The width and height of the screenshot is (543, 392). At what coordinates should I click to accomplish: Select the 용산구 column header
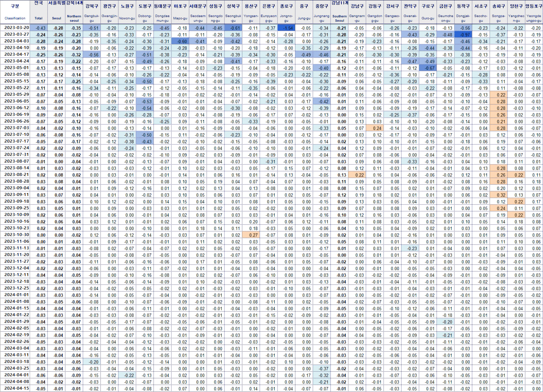tap(251, 6)
